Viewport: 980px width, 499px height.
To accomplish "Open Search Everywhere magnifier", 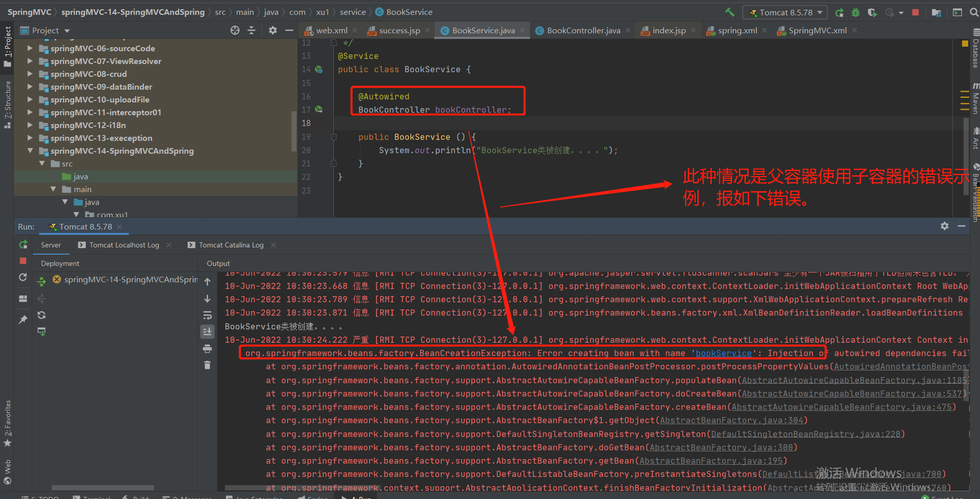I will (974, 12).
